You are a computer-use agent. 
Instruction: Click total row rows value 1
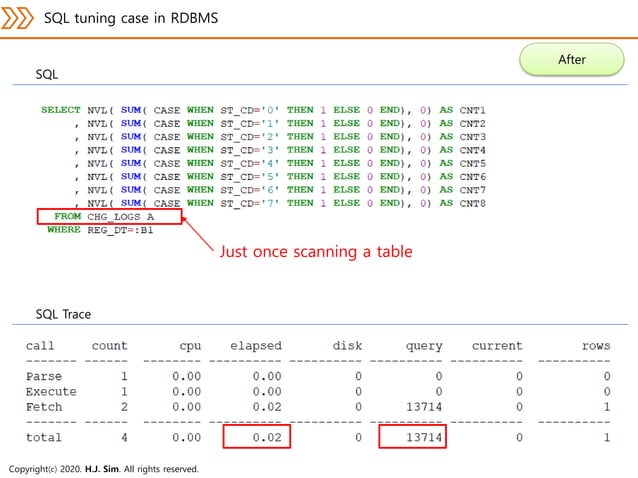[607, 438]
